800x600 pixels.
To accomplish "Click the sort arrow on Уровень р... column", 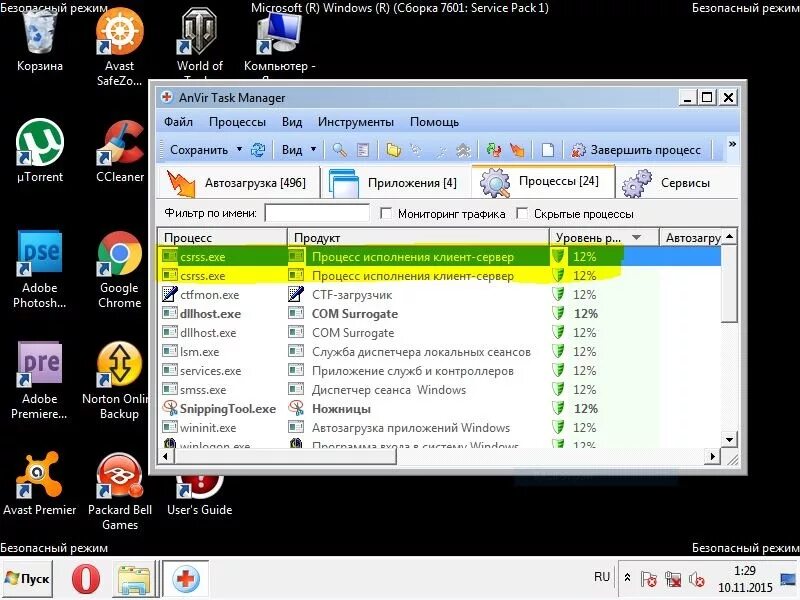I will [636, 237].
